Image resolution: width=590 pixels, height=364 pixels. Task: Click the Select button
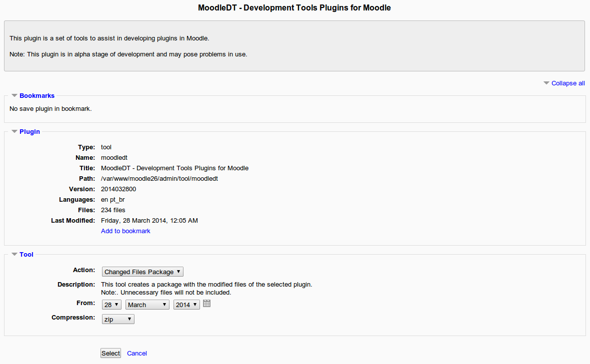(110, 353)
